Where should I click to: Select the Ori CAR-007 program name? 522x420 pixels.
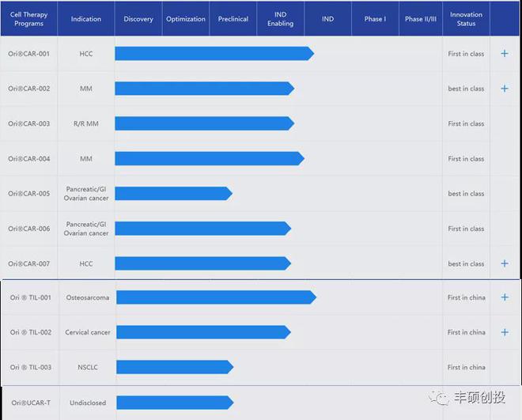pyautogui.click(x=29, y=263)
